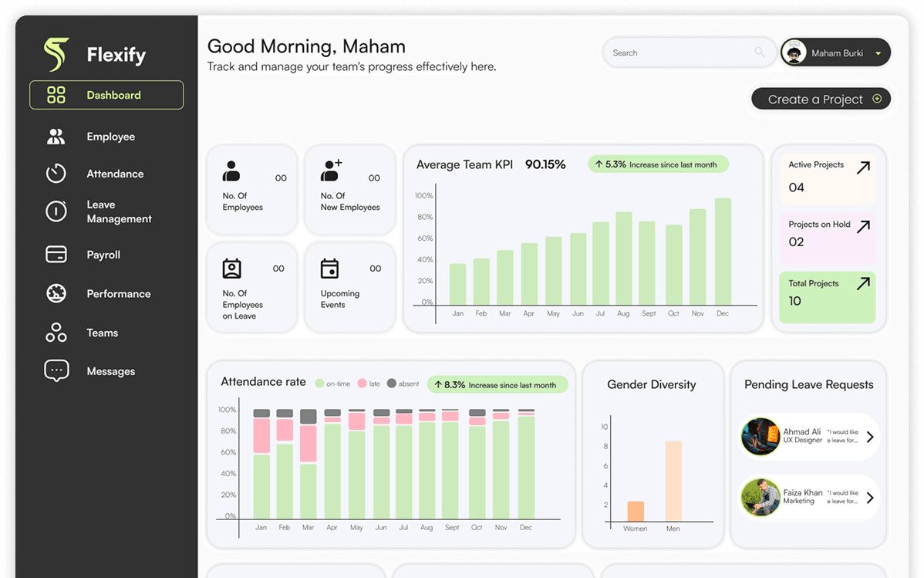View the Pending Leave Requests panel header
The width and height of the screenshot is (924, 578).
tap(808, 384)
